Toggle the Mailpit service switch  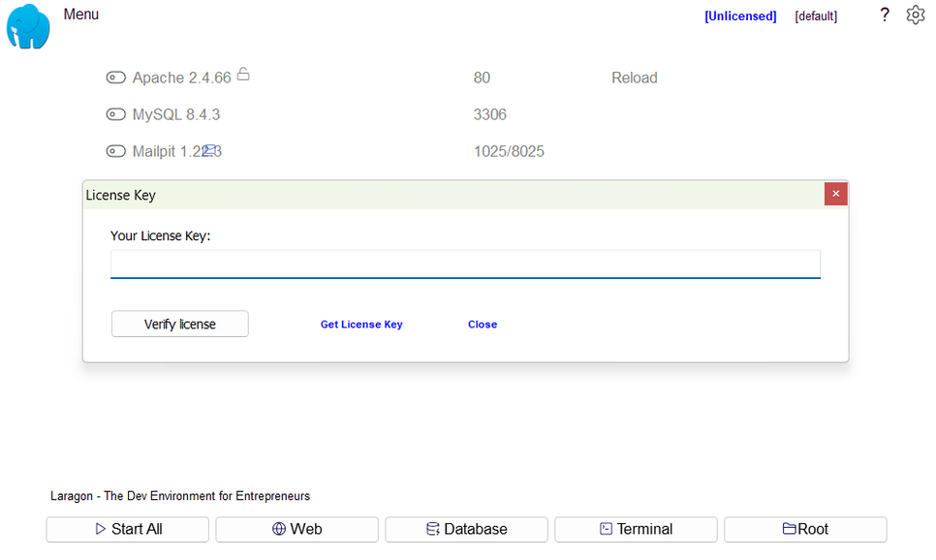click(x=116, y=150)
